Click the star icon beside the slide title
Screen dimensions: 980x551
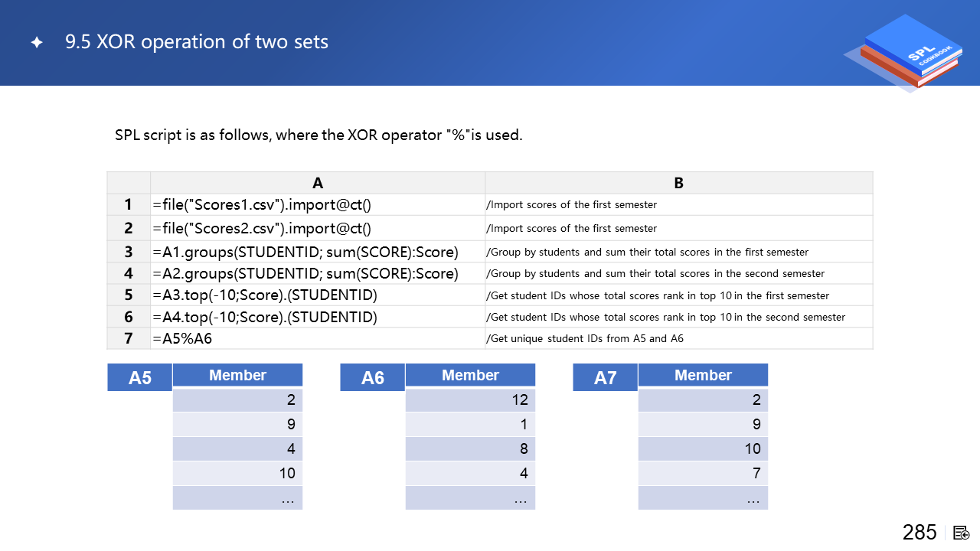pos(37,42)
